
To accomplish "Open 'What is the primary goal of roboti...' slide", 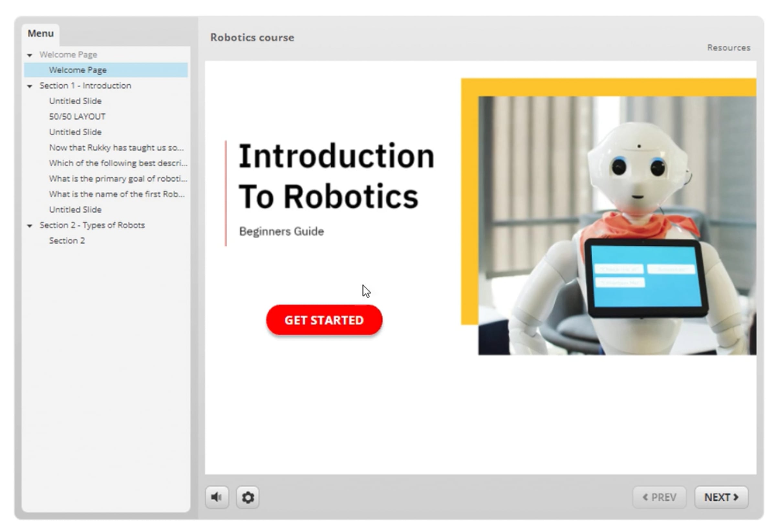I will 118,178.
